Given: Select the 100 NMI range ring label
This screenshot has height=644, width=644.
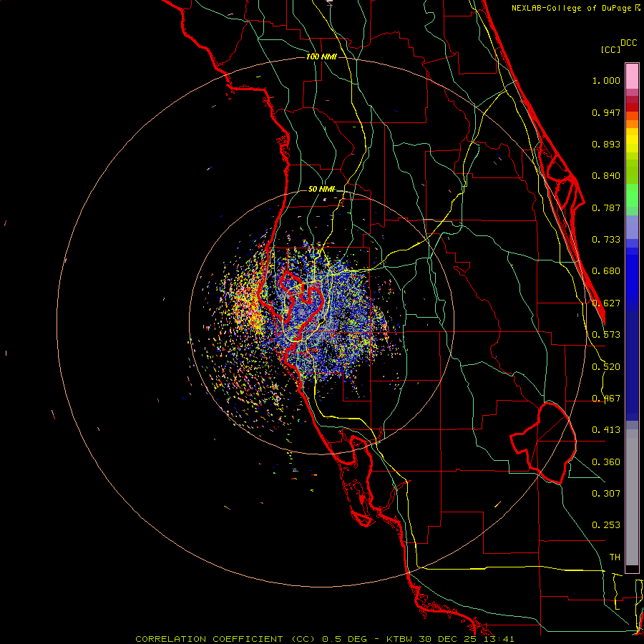Looking at the screenshot, I should click(321, 57).
